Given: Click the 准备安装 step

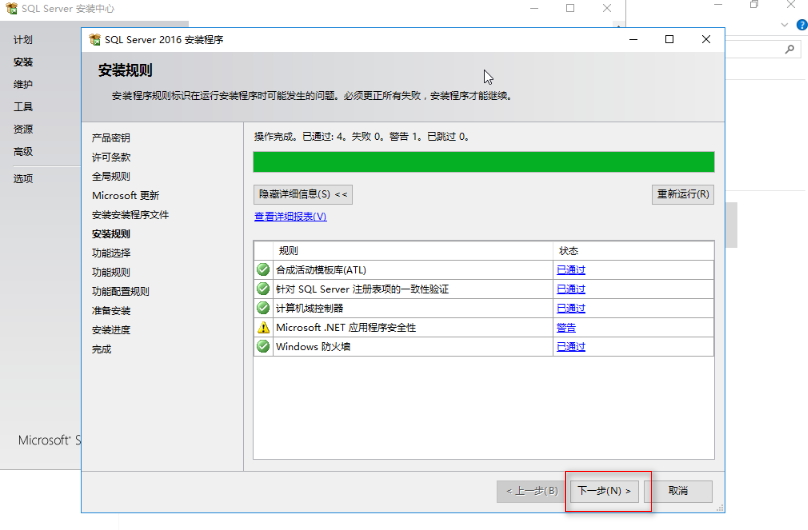Looking at the screenshot, I should [111, 311].
